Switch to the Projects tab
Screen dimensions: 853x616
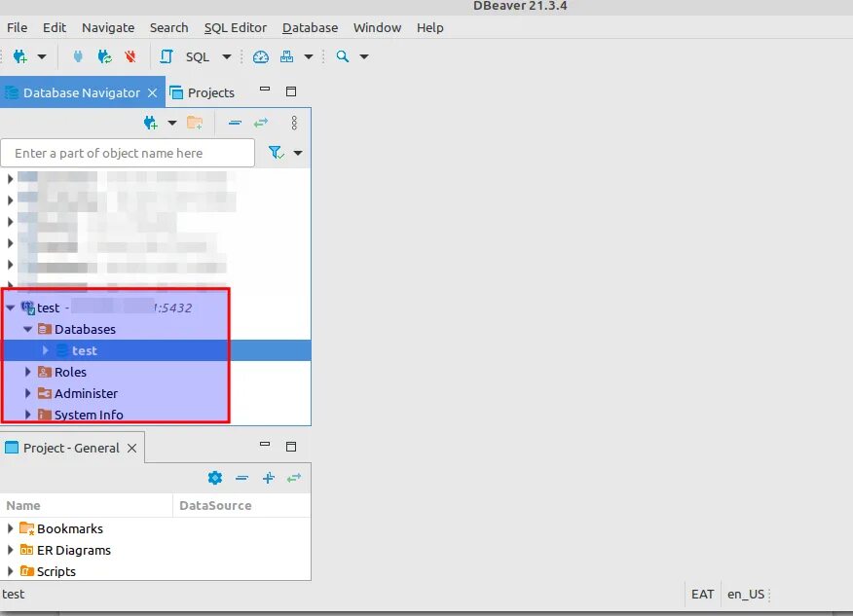click(x=203, y=93)
